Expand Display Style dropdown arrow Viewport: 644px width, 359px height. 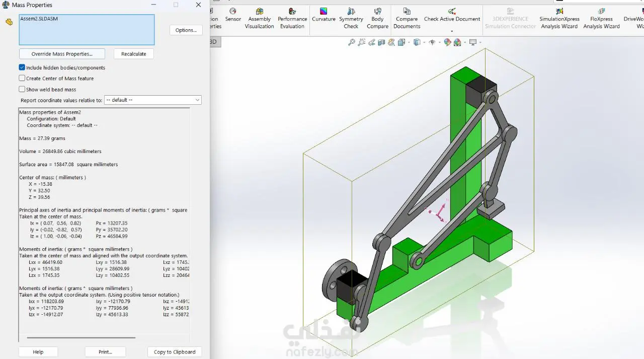[x=424, y=42]
